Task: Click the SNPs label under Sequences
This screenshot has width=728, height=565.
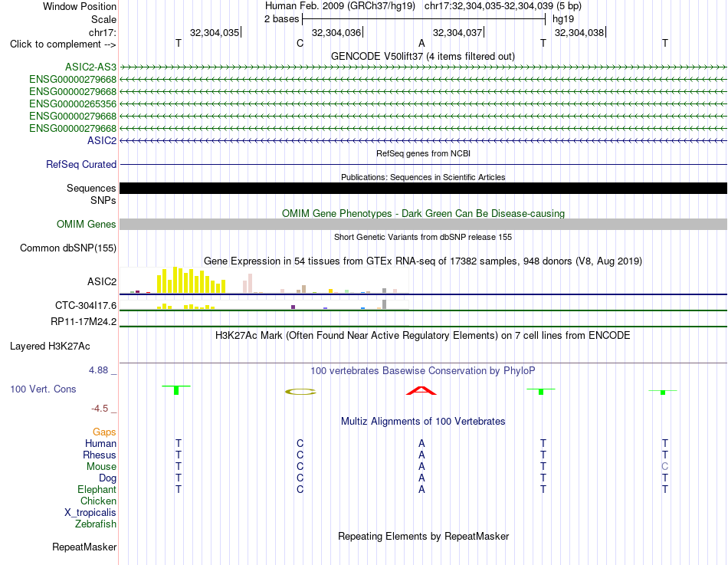Action: 103,200
